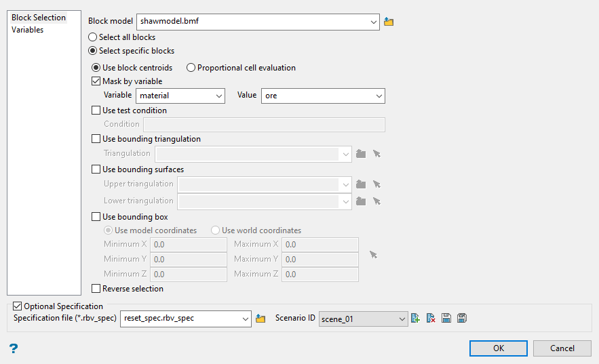Screen dimensions: 599x364
Task: Click the bounding box screen-pick arrow
Action: click(x=373, y=255)
